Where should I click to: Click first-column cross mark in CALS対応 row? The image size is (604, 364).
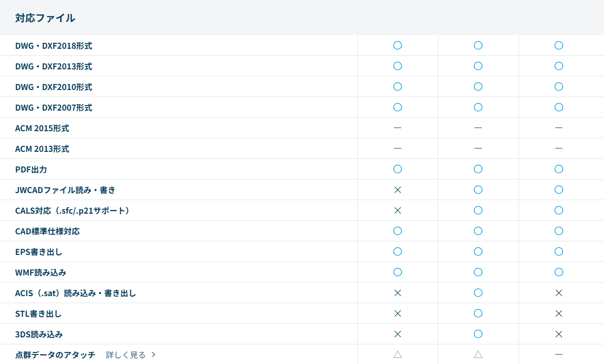[x=398, y=210]
